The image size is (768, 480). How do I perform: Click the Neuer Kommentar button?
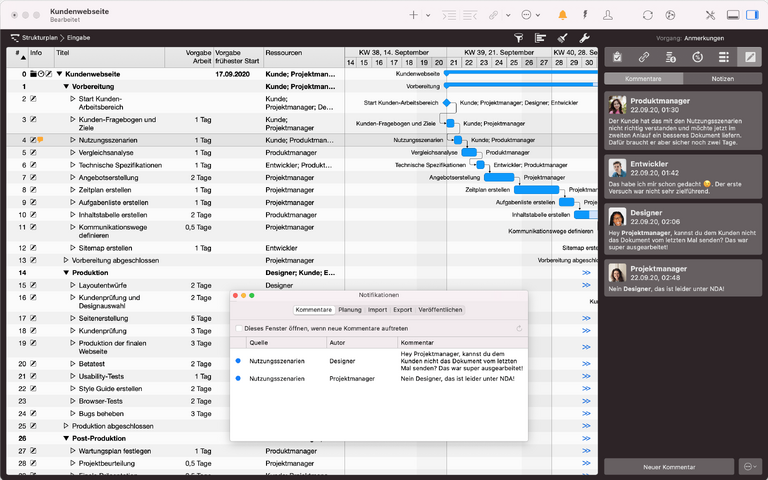pos(668,466)
